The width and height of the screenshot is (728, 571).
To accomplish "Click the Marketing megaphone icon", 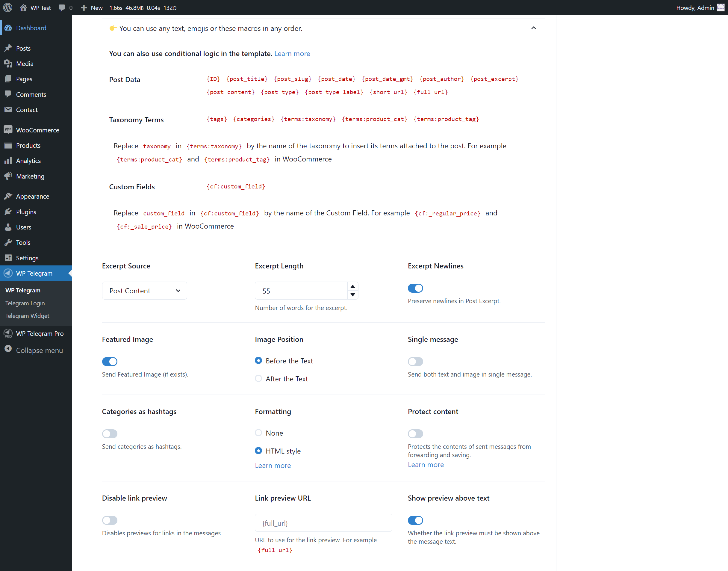I will click(8, 176).
